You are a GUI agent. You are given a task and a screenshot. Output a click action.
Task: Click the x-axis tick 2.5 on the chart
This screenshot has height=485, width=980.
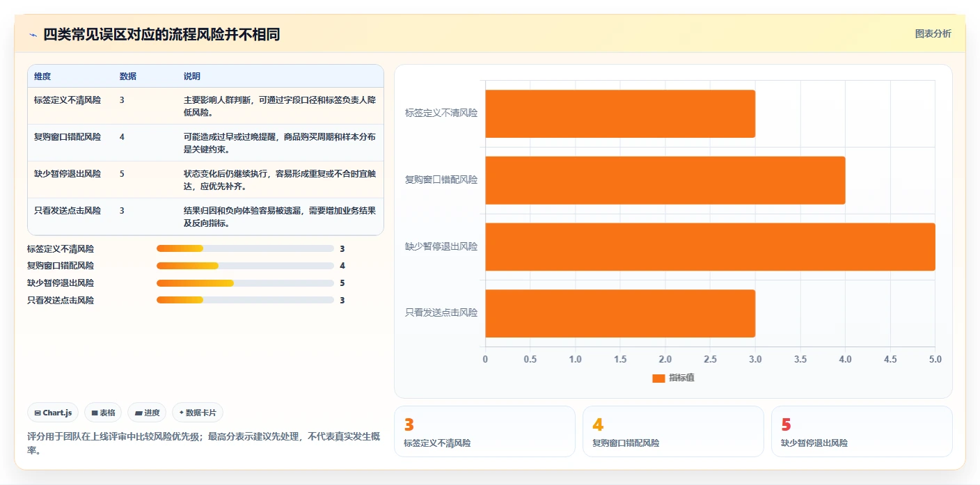[x=710, y=360]
